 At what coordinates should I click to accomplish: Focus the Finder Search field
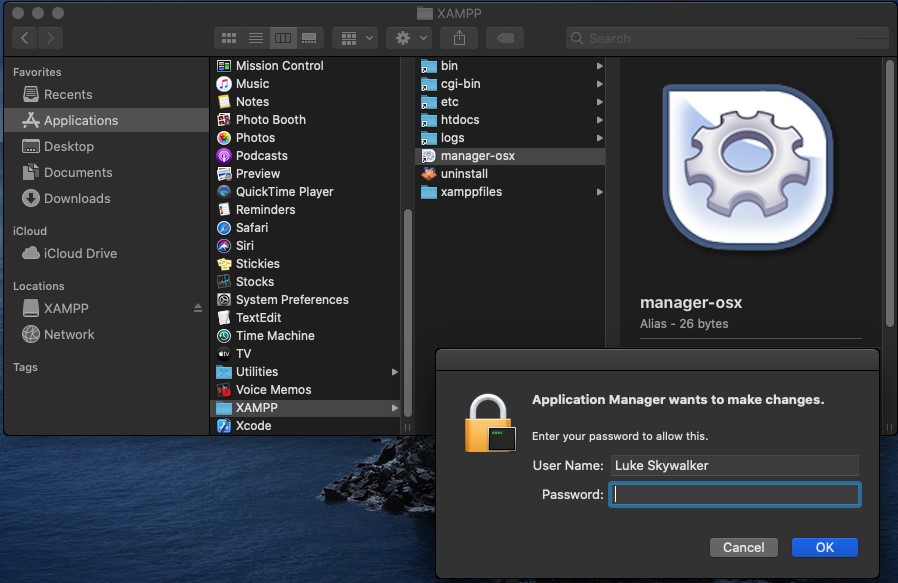pyautogui.click(x=727, y=38)
